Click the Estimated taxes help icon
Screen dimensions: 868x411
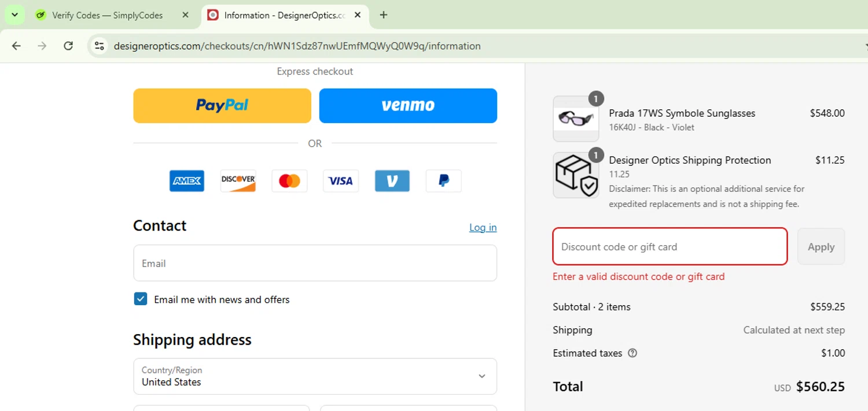(632, 353)
